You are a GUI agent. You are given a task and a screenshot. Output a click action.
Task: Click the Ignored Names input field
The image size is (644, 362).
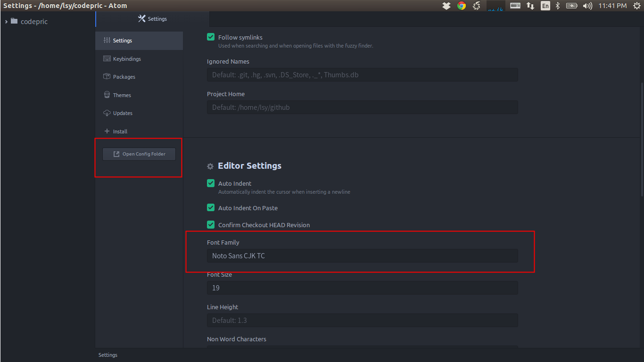pos(362,75)
